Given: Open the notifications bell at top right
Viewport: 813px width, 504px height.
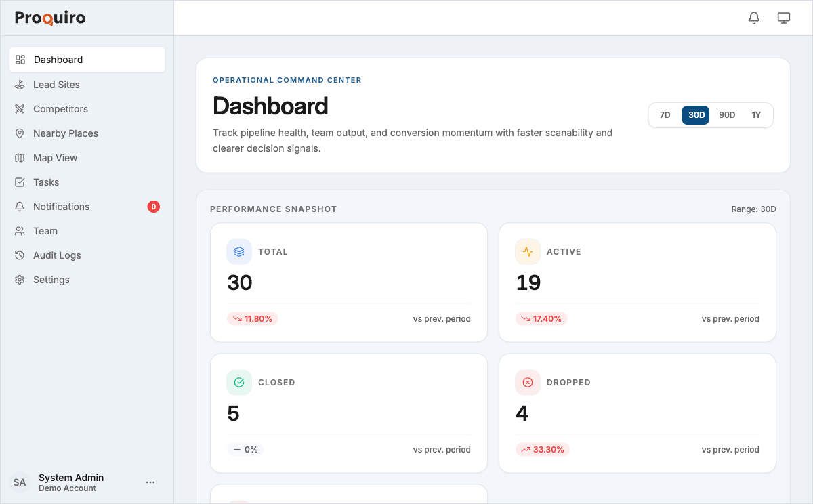Looking at the screenshot, I should [753, 18].
